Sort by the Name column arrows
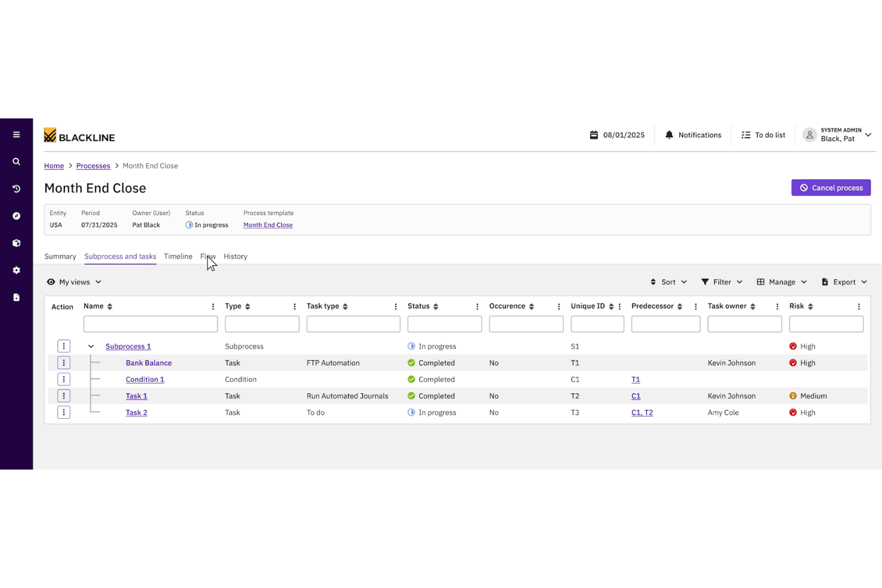 point(110,306)
